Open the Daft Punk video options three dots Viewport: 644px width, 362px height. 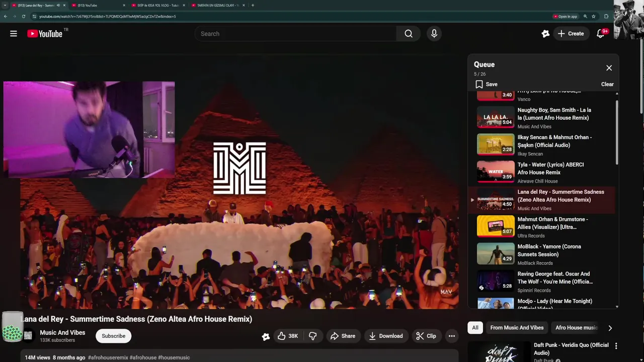[x=616, y=346]
